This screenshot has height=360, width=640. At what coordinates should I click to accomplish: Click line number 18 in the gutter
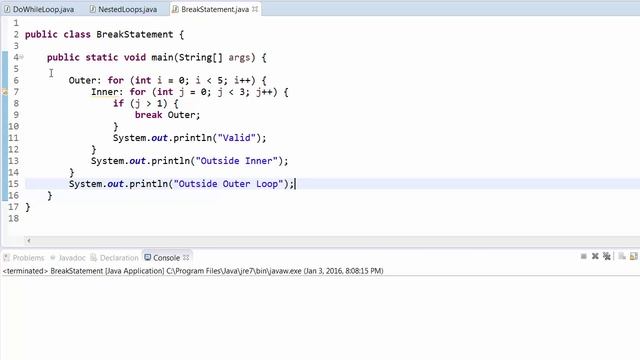(13, 218)
